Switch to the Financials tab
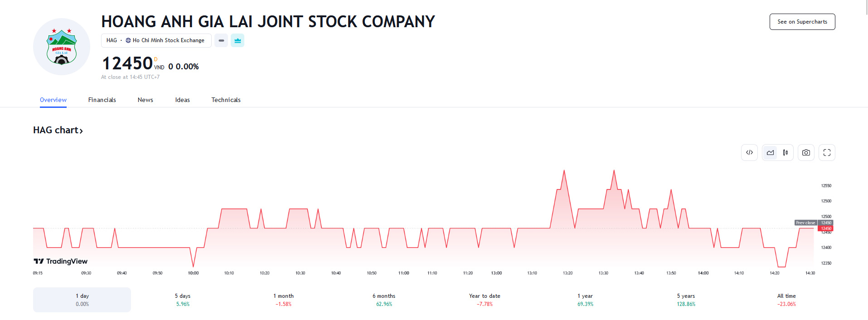868x320 pixels. 102,100
